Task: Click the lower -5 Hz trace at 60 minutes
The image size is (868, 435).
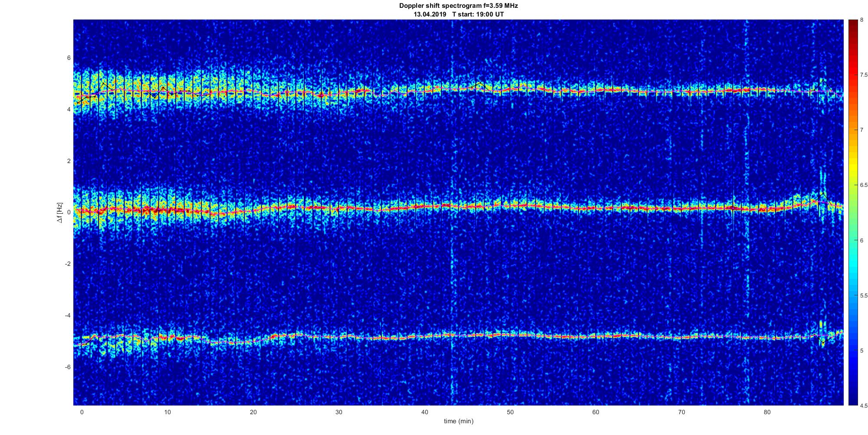Action: [596, 336]
